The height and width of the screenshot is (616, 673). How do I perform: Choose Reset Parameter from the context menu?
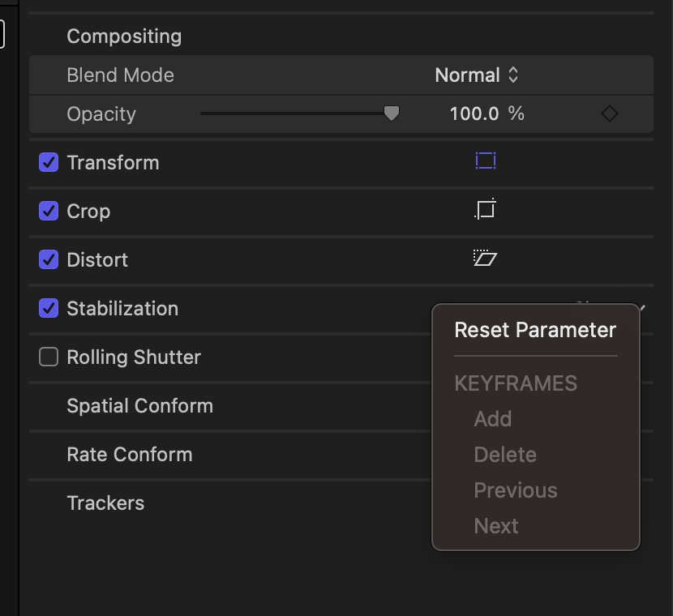pyautogui.click(x=535, y=330)
